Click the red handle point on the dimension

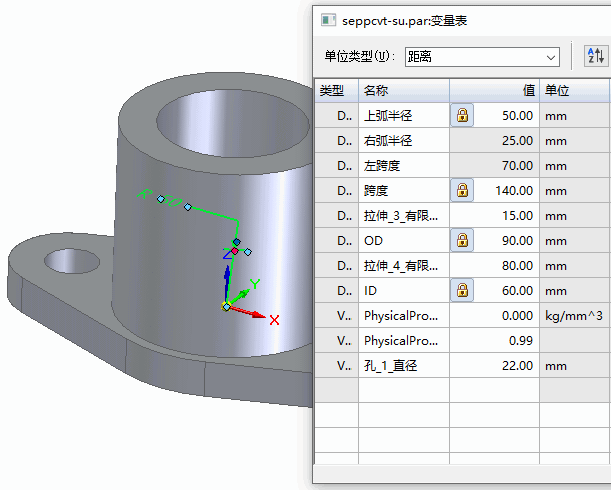click(235, 251)
